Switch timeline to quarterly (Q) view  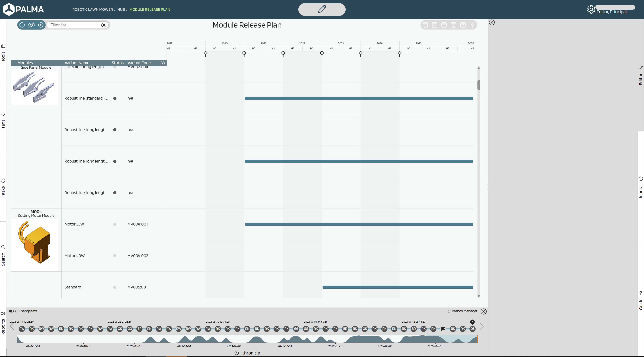tap(453, 25)
